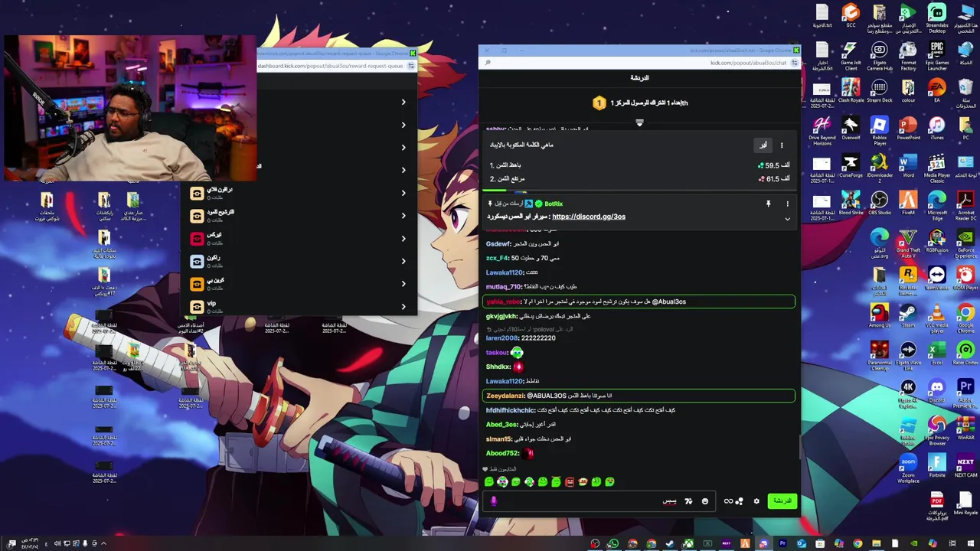
Task: Open Elgato Camera Hub shortcut
Action: point(879,55)
